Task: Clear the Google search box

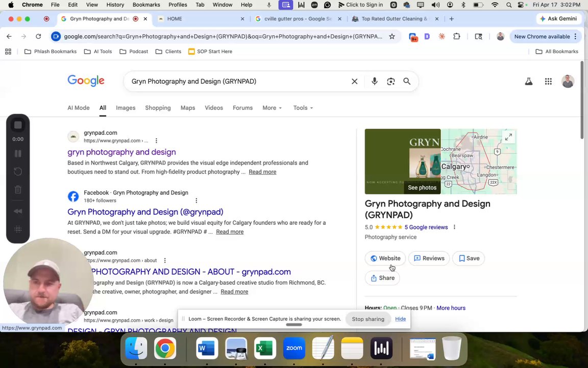Action: [x=354, y=81]
